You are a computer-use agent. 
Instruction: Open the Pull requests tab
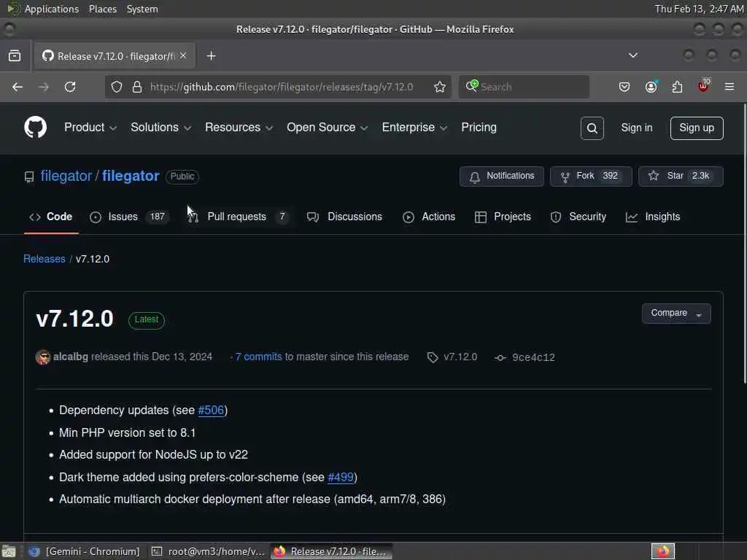(x=239, y=217)
